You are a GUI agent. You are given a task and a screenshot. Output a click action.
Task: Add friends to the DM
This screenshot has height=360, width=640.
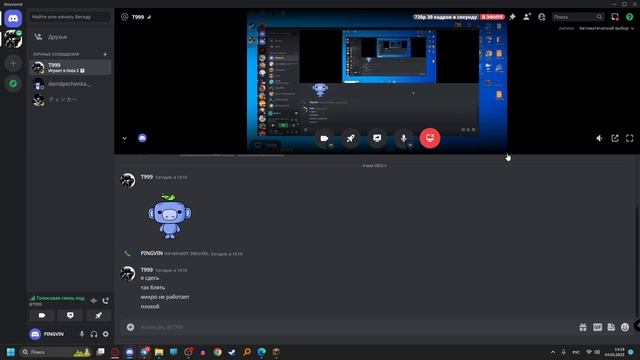[x=527, y=17]
